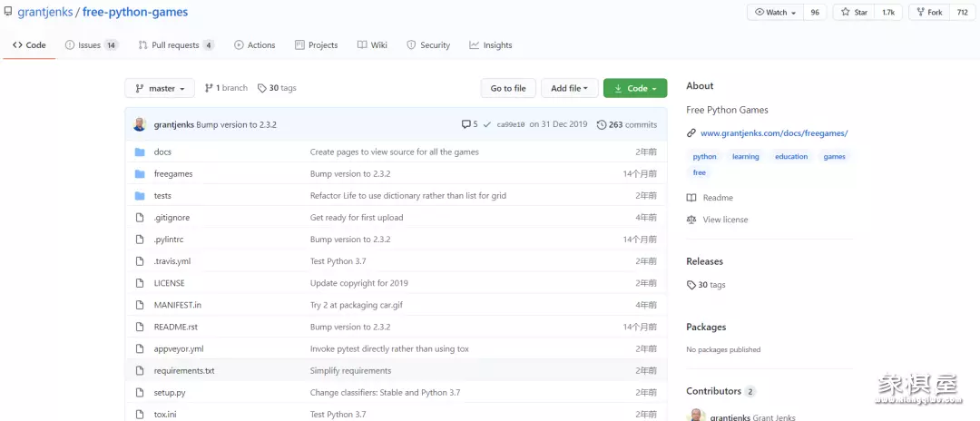Viewport: 980px width, 421px height.
Task: Fork the repository
Action: (x=928, y=13)
